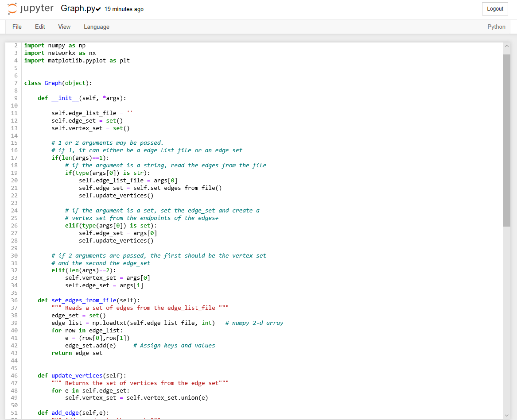
Task: Click the 'self.edge_list_file = ''' line
Action: [92, 113]
